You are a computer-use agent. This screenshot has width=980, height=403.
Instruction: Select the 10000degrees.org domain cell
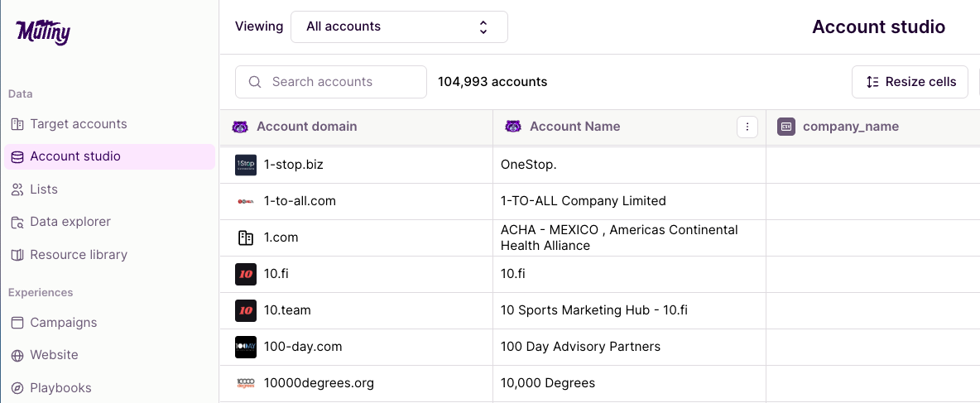coord(356,383)
